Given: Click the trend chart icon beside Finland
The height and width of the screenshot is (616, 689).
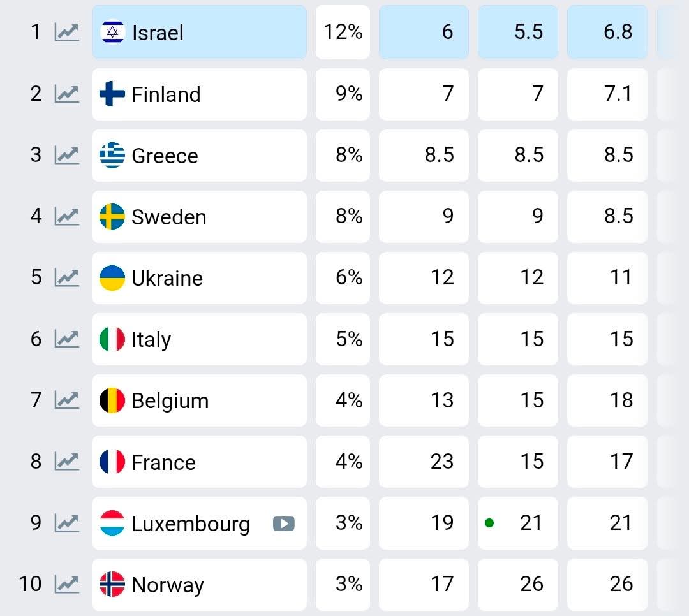Looking at the screenshot, I should click(x=66, y=94).
